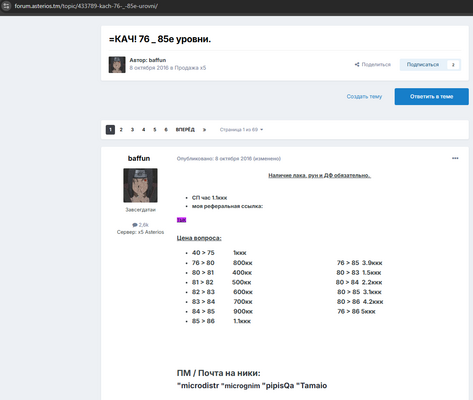The height and width of the screenshot is (400, 473).
Task: Open baffun username in post sidebar
Action: pos(139,158)
